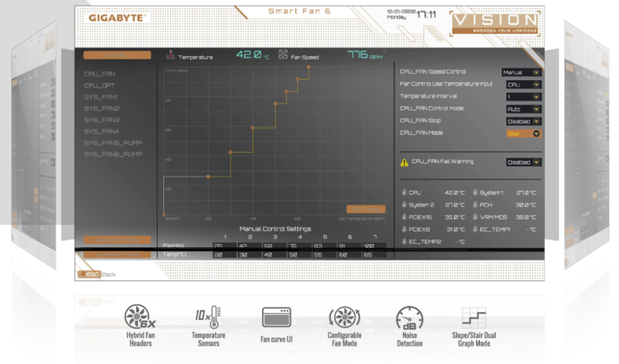Screen dimensions: 619x364
Task: Select SYS_FAN5_PUMP in the fan list
Action: point(113,142)
